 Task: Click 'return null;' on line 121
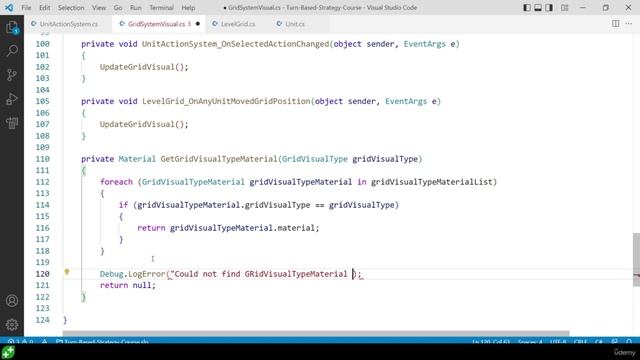pos(128,285)
